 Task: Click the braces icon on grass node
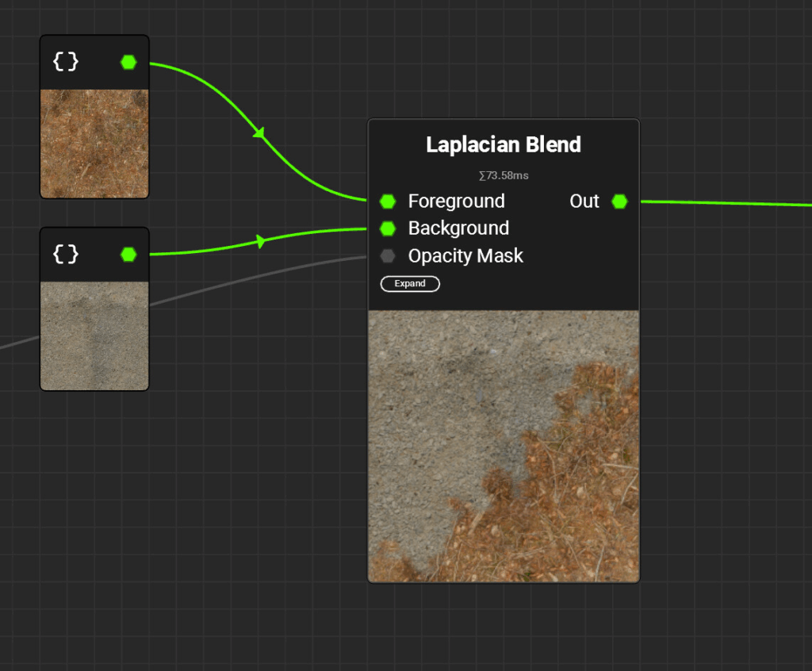pyautogui.click(x=66, y=62)
